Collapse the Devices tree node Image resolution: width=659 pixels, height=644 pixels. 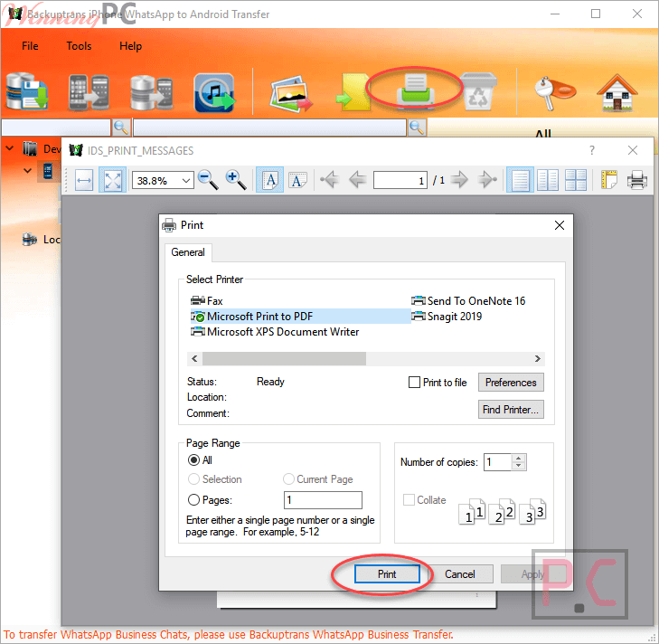(9, 148)
